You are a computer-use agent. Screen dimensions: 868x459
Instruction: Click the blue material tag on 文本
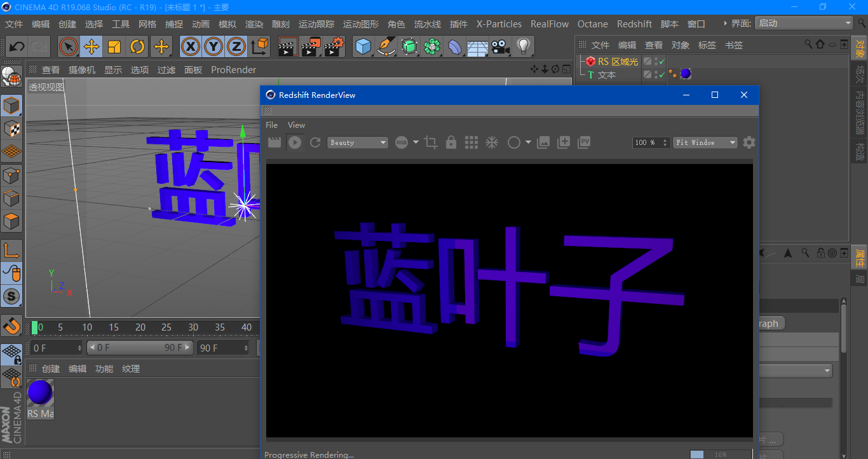[x=686, y=74]
